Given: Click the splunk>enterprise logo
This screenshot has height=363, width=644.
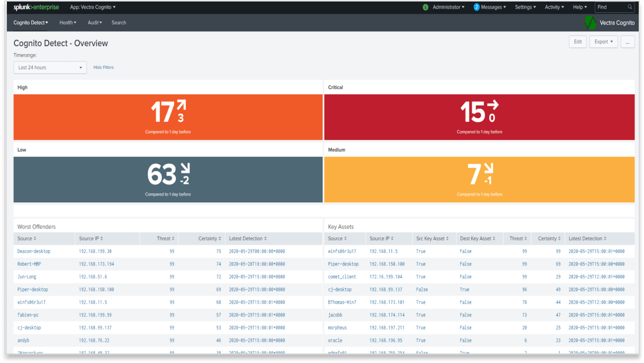Looking at the screenshot, I should pyautogui.click(x=35, y=7).
